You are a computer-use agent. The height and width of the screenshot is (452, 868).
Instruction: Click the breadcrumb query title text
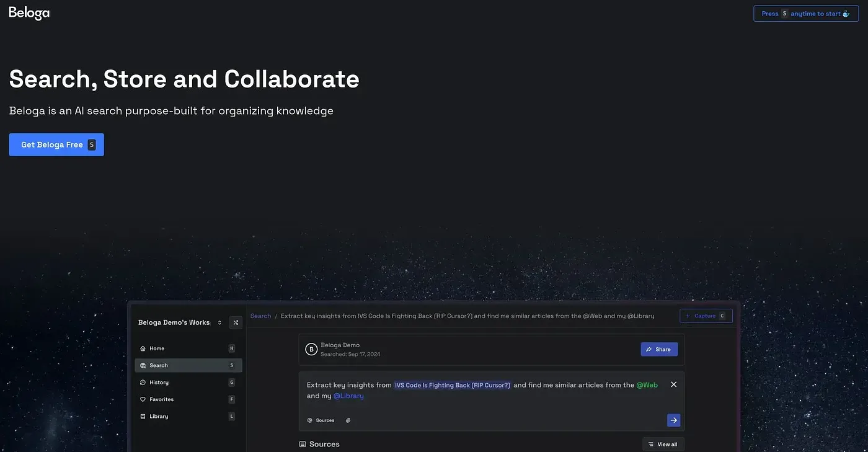click(x=467, y=316)
